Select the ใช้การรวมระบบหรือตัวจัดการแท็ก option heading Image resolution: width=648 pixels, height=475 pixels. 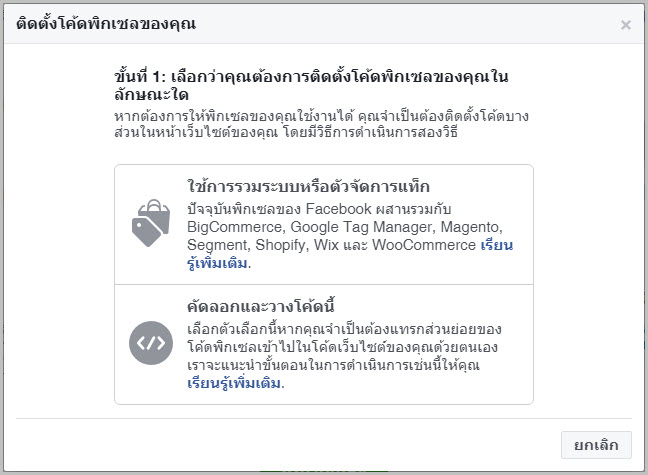308,186
